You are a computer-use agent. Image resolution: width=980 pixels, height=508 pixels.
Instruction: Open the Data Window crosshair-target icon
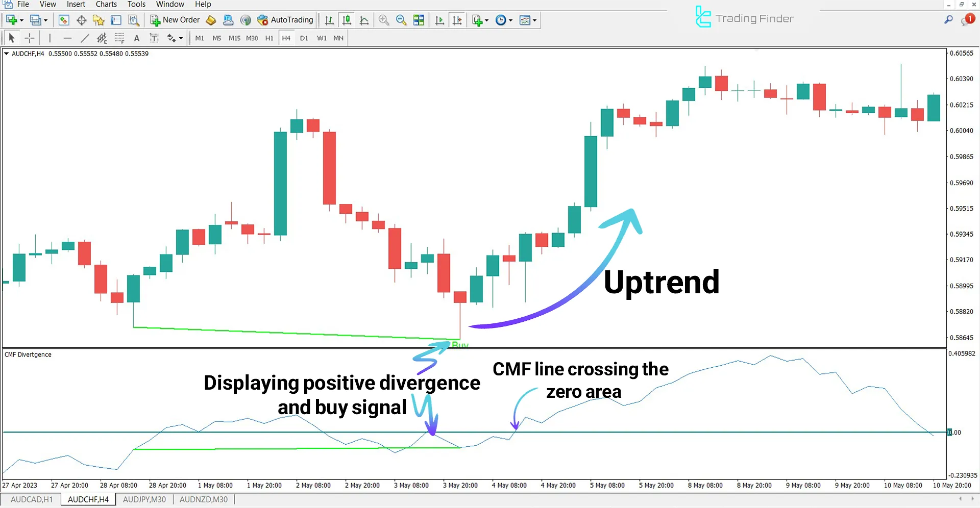(81, 20)
